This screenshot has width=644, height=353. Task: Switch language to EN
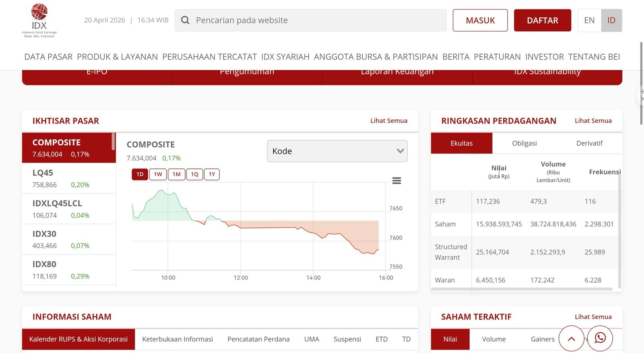[x=589, y=21]
